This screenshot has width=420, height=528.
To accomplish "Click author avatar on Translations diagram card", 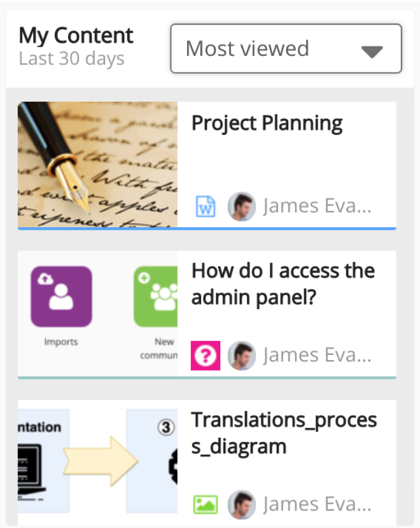I will coord(242,505).
